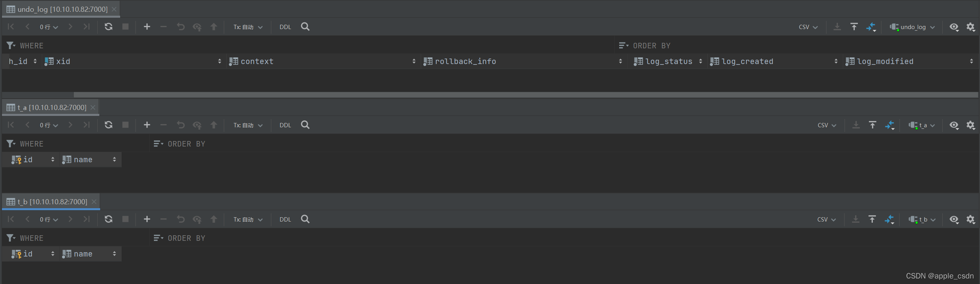Click the compare data icon in t_a toolbar
Image resolution: width=980 pixels, height=284 pixels.
tap(889, 125)
